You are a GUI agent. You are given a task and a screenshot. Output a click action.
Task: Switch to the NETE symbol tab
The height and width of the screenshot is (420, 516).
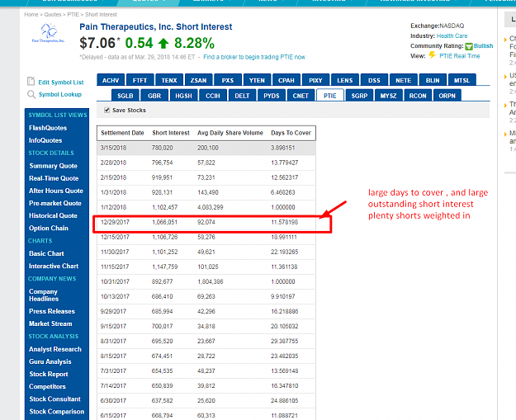click(x=404, y=80)
